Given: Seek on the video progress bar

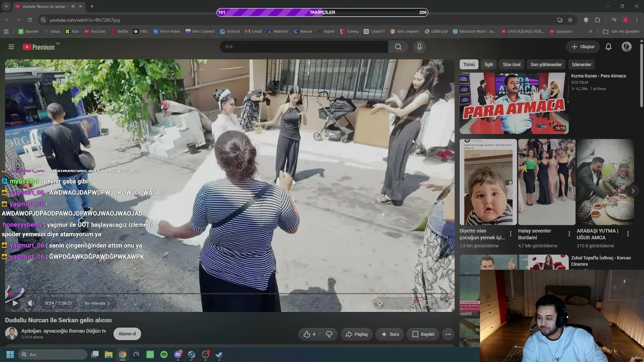Looking at the screenshot, I should (x=229, y=294).
